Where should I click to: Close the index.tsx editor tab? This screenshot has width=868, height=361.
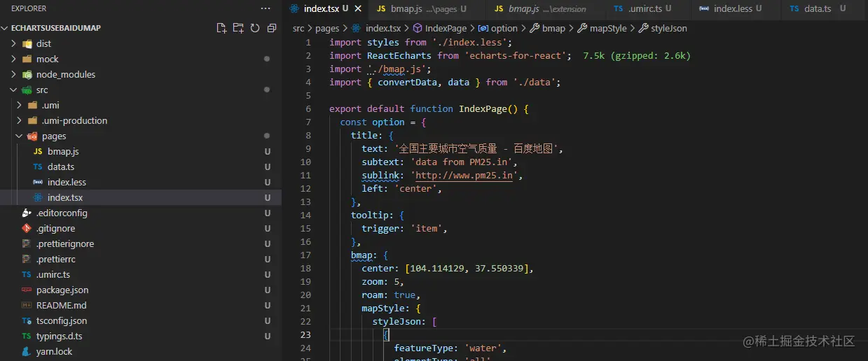click(358, 8)
